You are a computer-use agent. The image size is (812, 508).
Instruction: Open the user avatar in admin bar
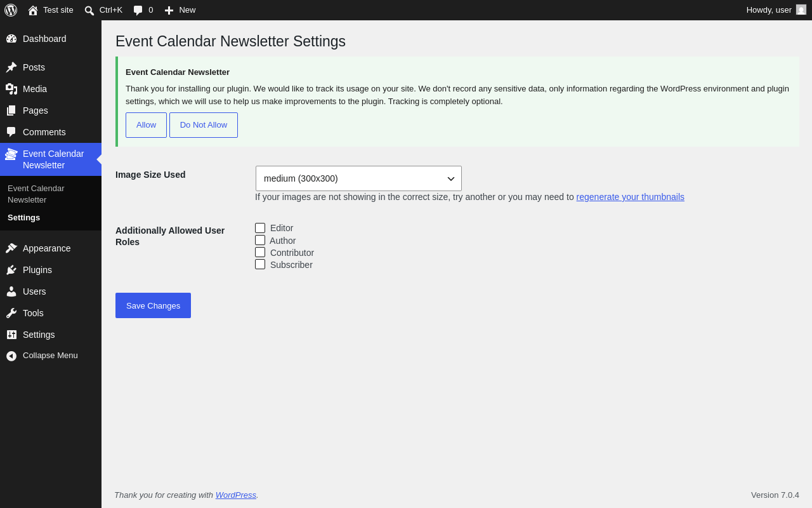coord(801,10)
